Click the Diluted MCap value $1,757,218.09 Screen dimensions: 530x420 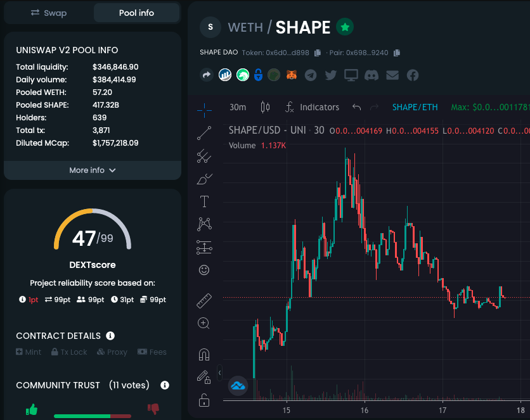pos(115,143)
